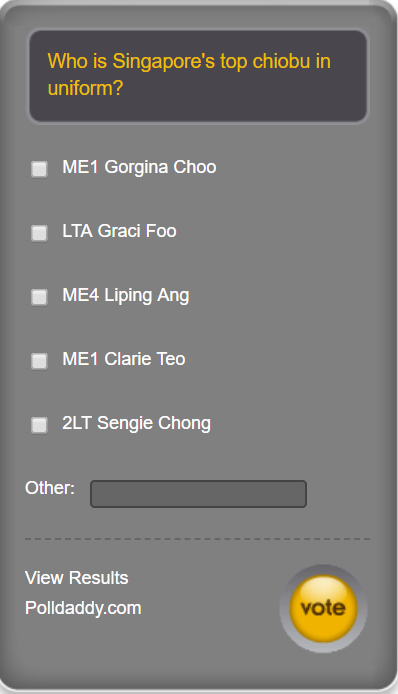
Task: Click the '2LT Sengie Chong' answer label
Action: tap(136, 424)
